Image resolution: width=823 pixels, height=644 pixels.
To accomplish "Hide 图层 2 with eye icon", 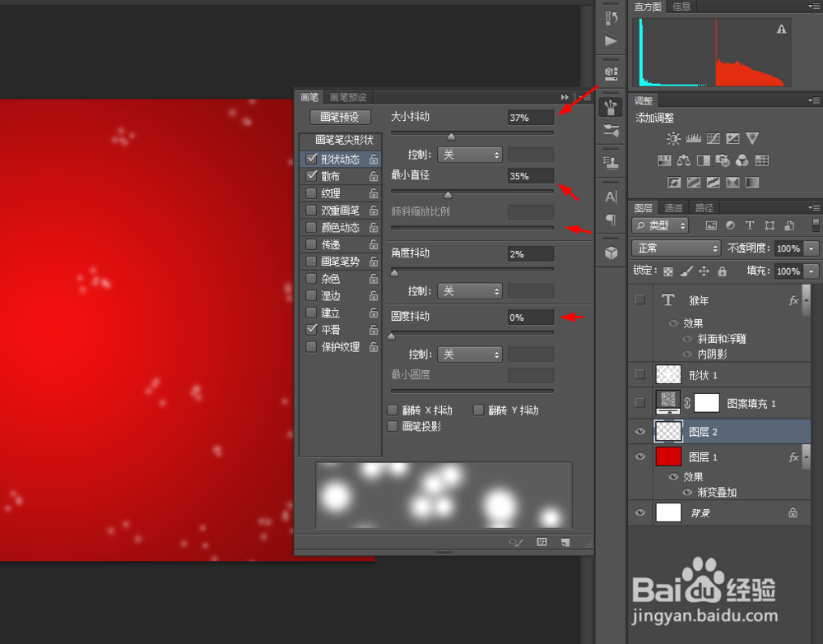I will pos(639,431).
